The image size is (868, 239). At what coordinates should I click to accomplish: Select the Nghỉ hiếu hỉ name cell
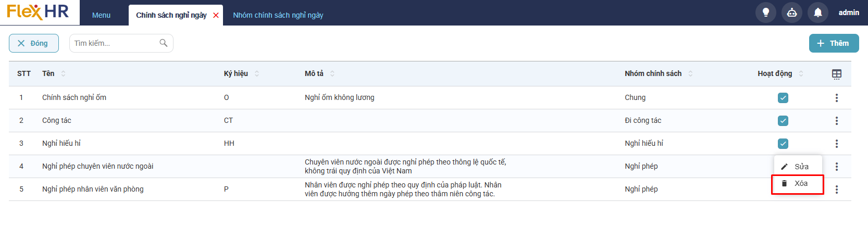pos(61,143)
